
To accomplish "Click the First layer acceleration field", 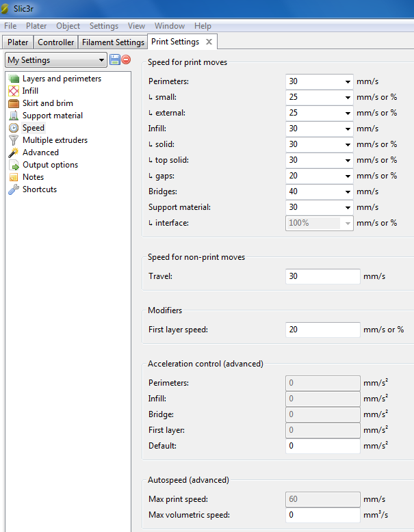I will click(322, 430).
